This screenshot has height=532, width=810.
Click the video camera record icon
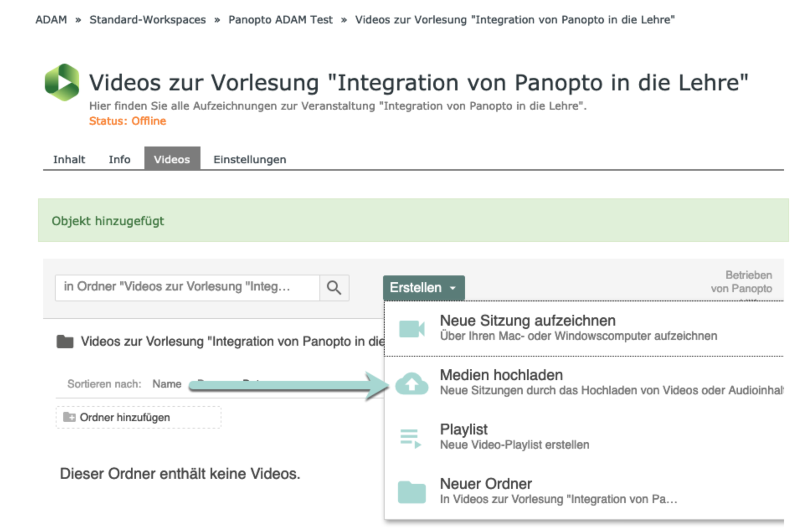(x=411, y=329)
